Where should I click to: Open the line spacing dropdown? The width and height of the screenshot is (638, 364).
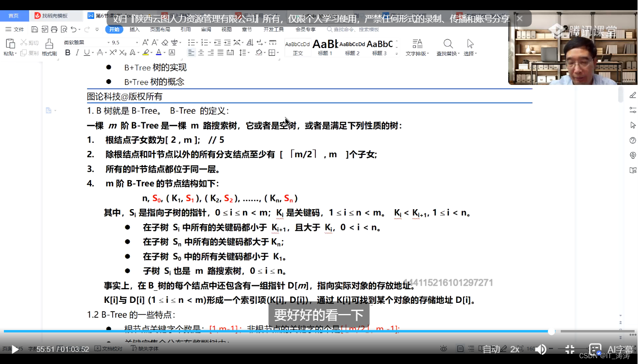click(248, 52)
